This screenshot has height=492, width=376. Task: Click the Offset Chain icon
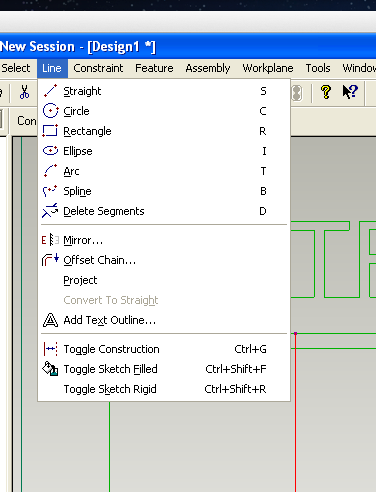tap(50, 260)
